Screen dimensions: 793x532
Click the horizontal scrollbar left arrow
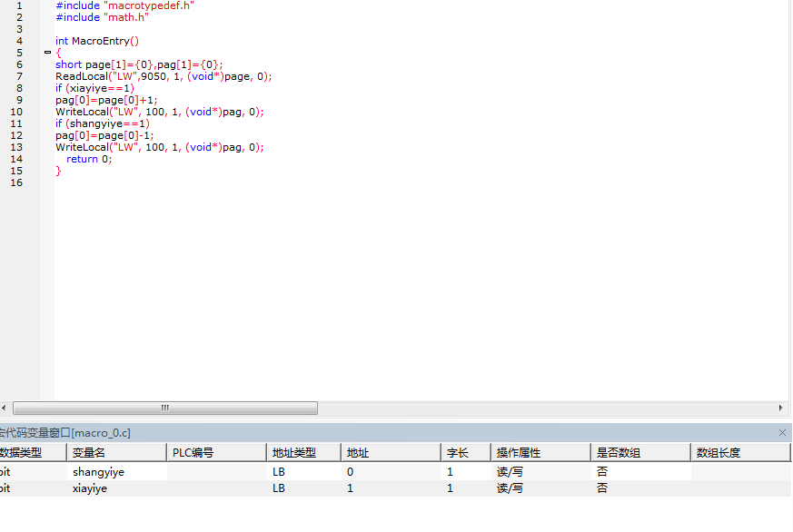tap(5, 409)
